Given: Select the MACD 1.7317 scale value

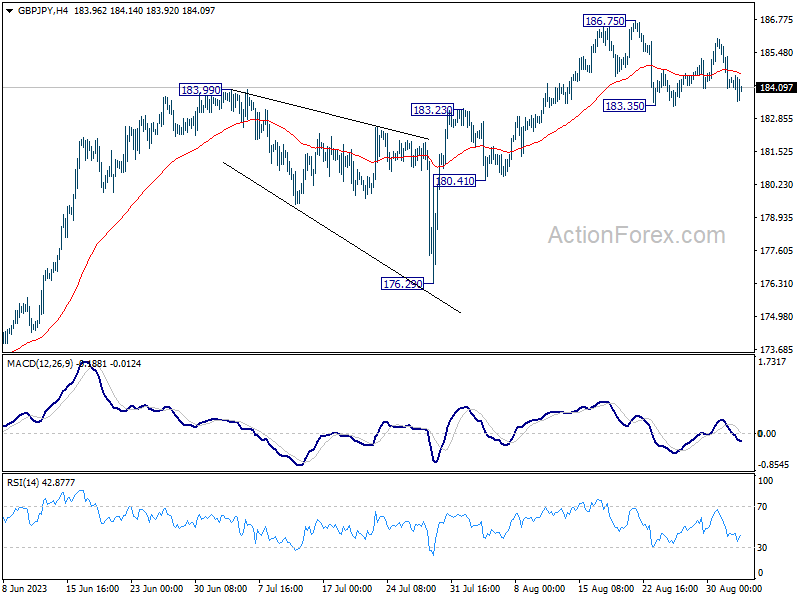Looking at the screenshot, I should click(x=772, y=362).
